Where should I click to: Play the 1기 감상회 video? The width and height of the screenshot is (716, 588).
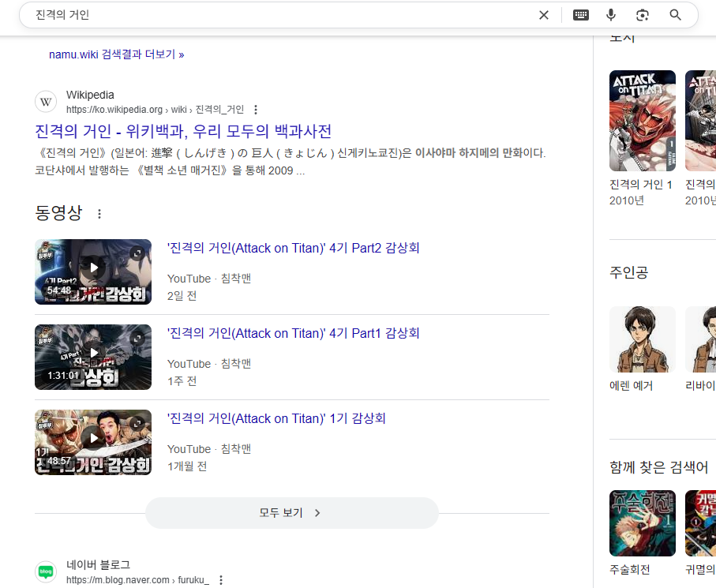[x=94, y=438]
